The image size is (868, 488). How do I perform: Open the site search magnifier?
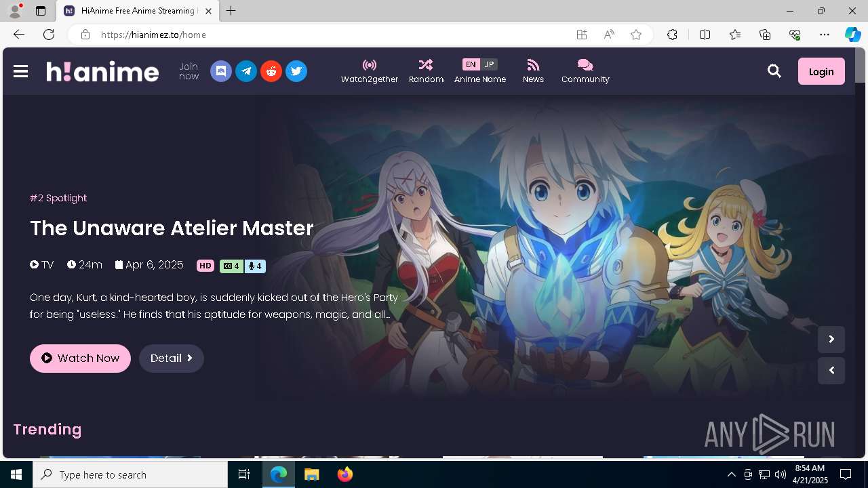(774, 71)
